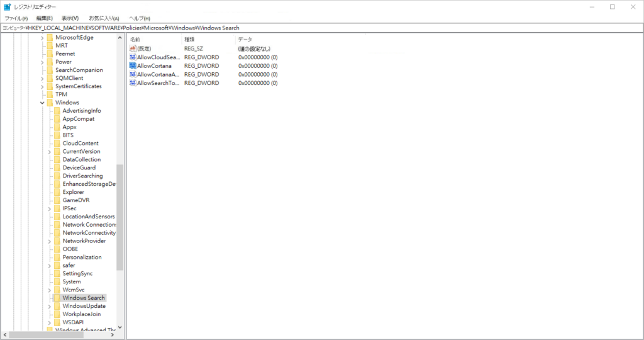Screen dimensions: 644x340
Task: Click the (既定) string value icon
Action: click(133, 48)
